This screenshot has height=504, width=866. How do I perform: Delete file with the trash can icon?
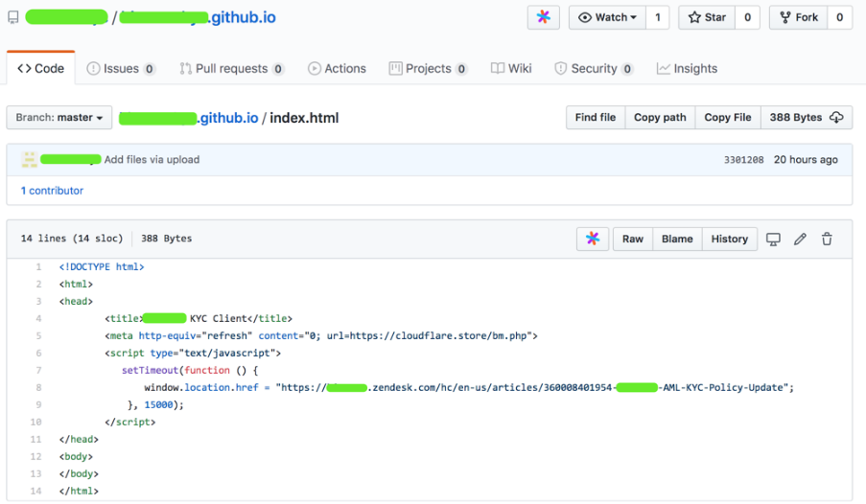[827, 239]
